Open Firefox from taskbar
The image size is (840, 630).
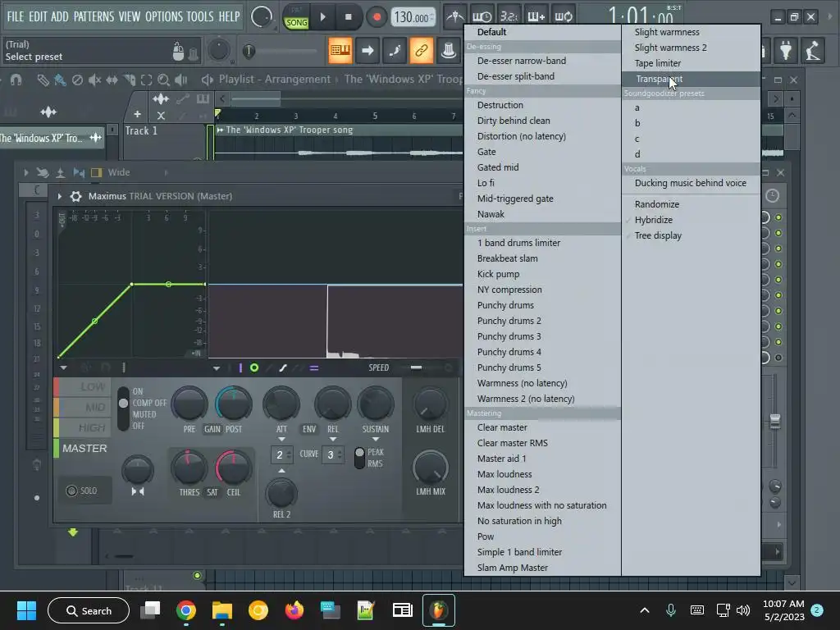(294, 610)
